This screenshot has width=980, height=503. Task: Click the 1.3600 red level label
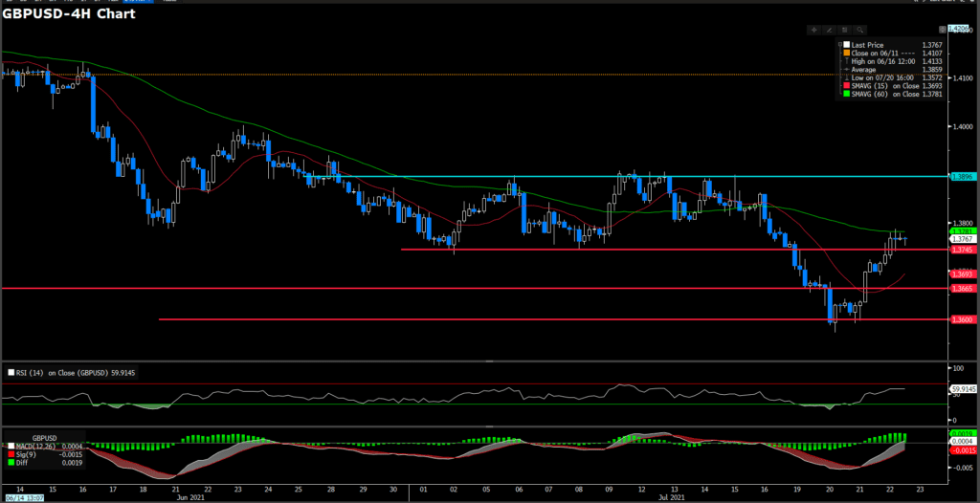[961, 320]
